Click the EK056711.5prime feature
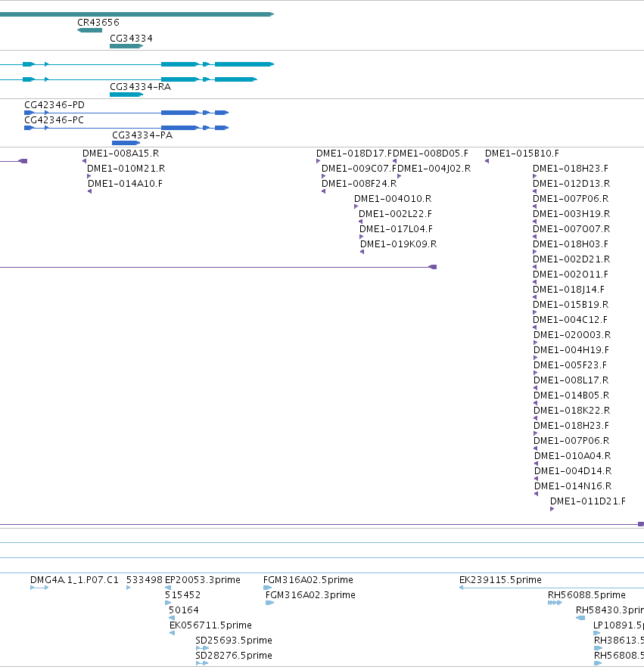Image resolution: width=644 pixels, height=667 pixels. (x=210, y=625)
